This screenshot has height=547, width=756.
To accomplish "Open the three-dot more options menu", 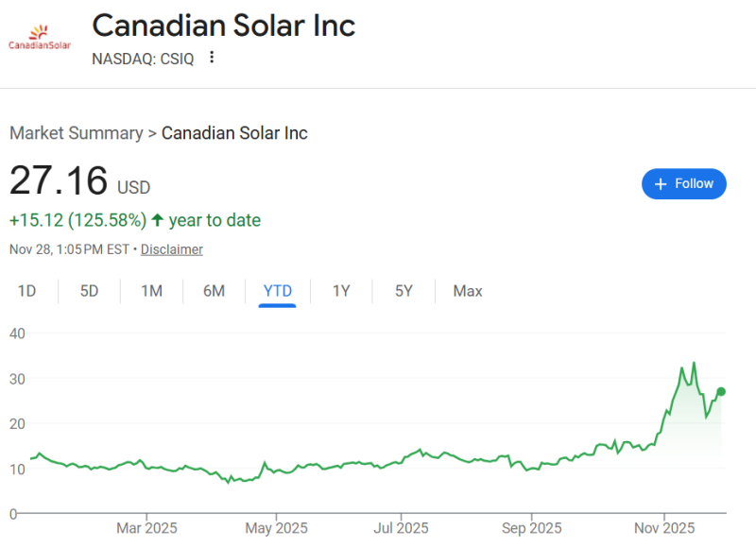I will tap(212, 58).
